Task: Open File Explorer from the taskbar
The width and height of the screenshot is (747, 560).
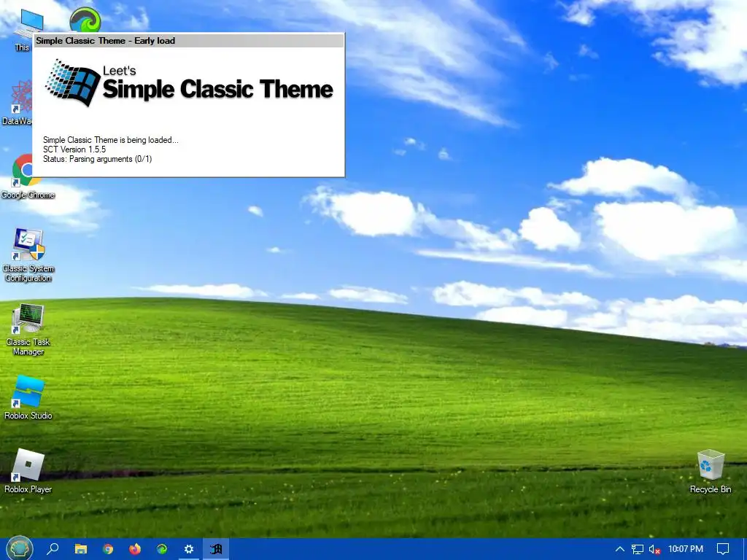Action: coord(81,549)
